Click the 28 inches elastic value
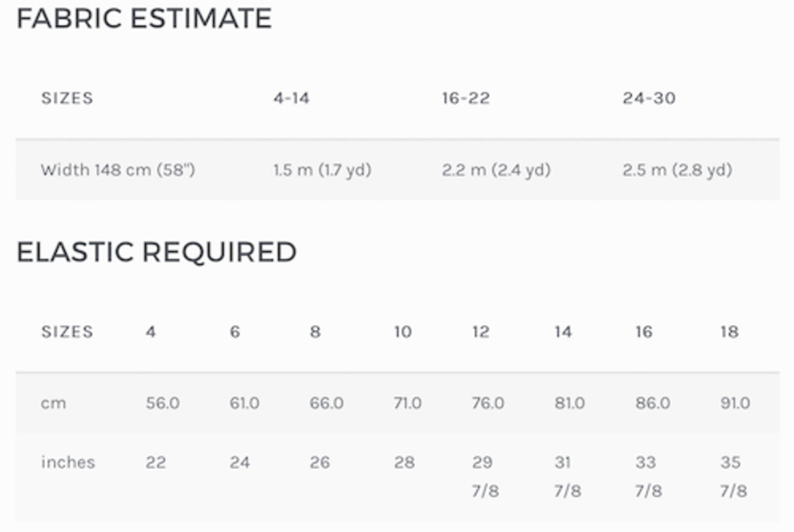Screen dimensions: 794x532 click(x=404, y=462)
